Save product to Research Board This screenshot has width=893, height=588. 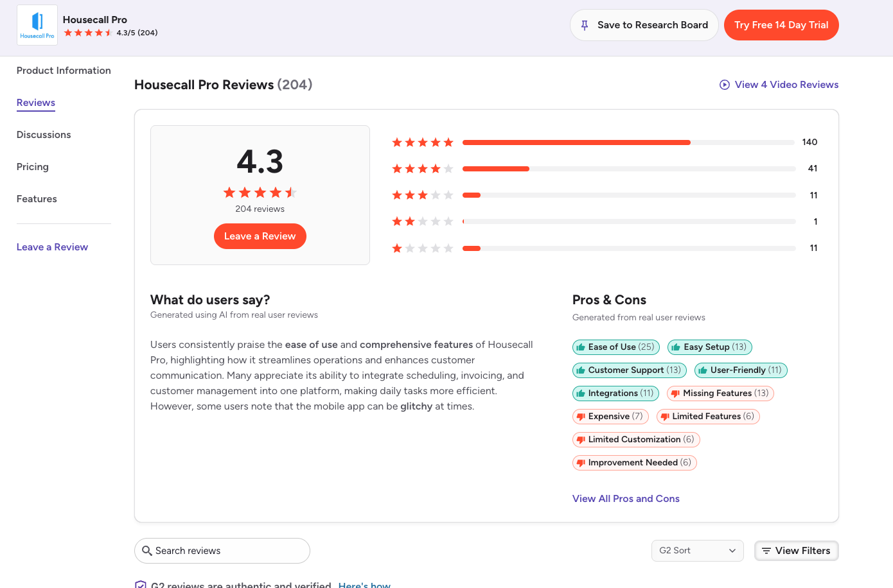[x=644, y=25]
